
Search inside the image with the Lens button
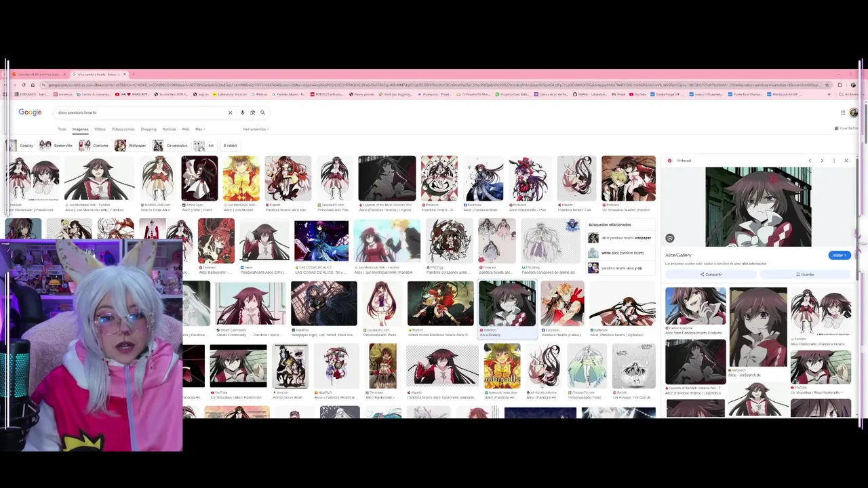click(x=670, y=239)
